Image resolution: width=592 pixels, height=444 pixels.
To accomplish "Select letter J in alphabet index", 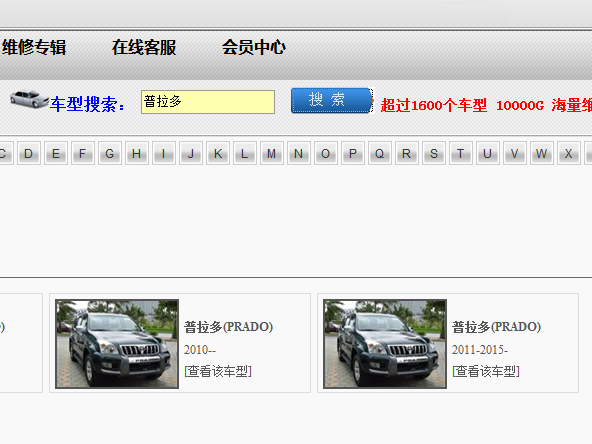I will (191, 153).
